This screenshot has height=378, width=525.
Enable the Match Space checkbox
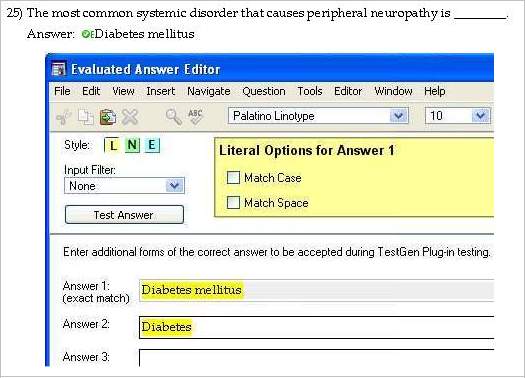pyautogui.click(x=233, y=203)
